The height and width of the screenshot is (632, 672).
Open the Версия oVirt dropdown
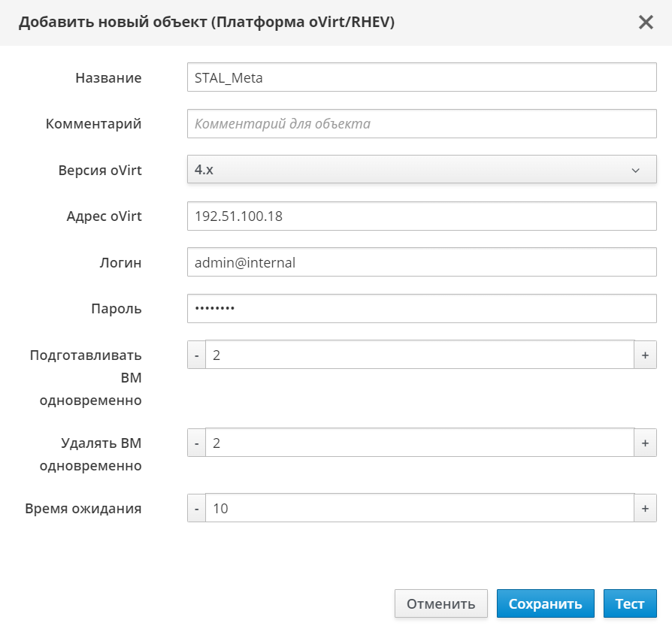421,170
